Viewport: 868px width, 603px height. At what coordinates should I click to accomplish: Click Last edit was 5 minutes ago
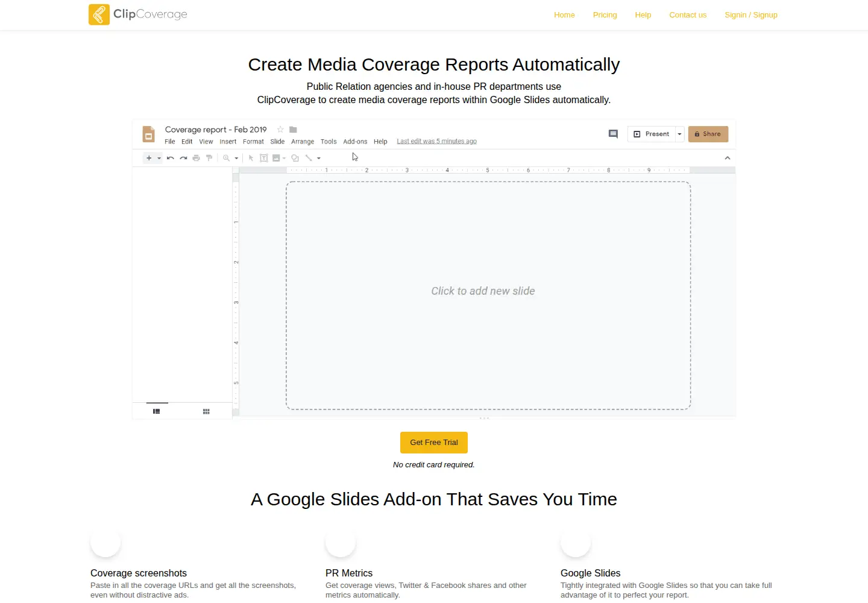(x=436, y=142)
